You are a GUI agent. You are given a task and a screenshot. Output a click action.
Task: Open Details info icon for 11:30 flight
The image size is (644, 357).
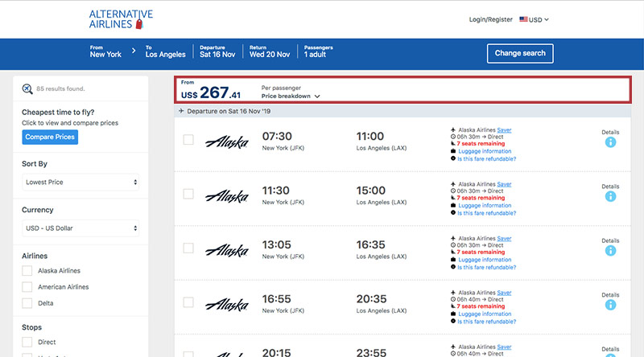tap(610, 196)
